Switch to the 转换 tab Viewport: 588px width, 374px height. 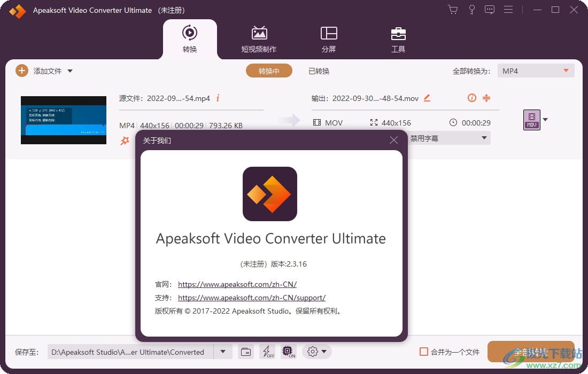190,39
